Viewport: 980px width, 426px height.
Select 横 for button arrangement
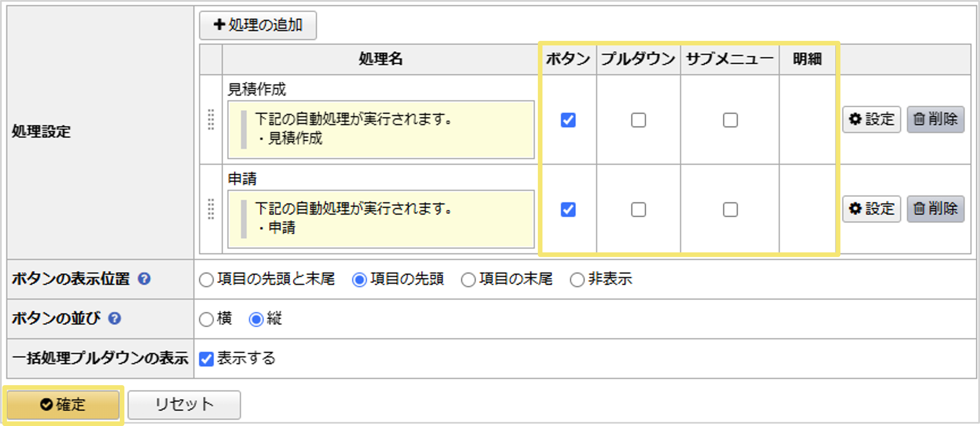206,319
